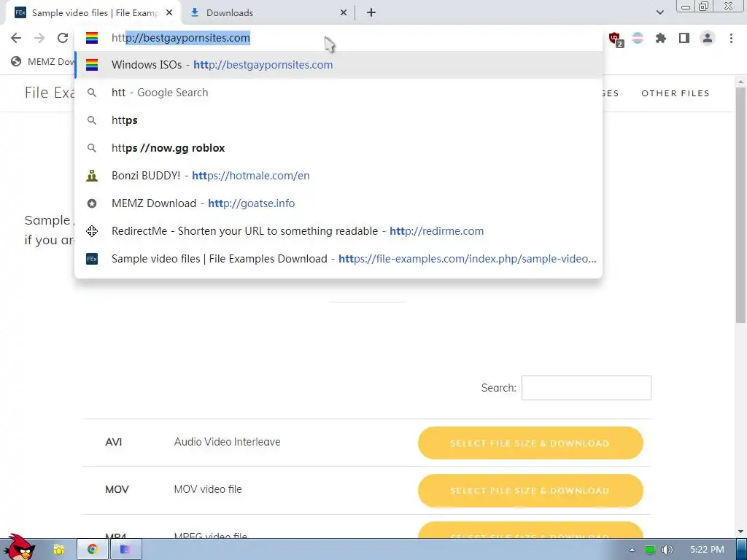
Task: Select the Windows ISOs suggestion
Action: tap(338, 65)
